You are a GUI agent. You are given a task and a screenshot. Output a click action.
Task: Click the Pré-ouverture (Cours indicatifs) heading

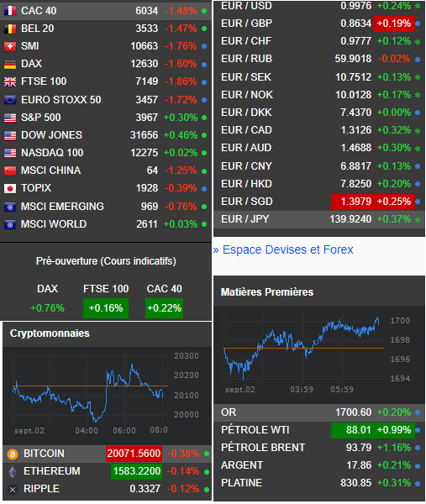[x=106, y=261]
